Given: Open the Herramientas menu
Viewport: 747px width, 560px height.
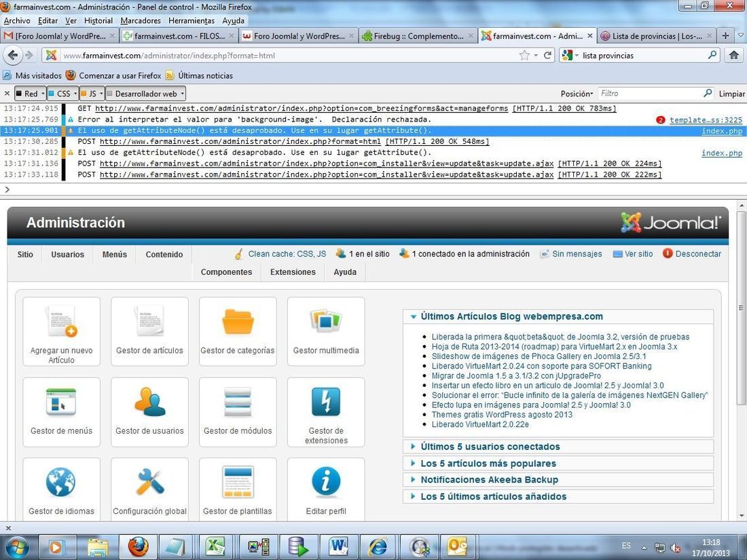Looking at the screenshot, I should (192, 20).
